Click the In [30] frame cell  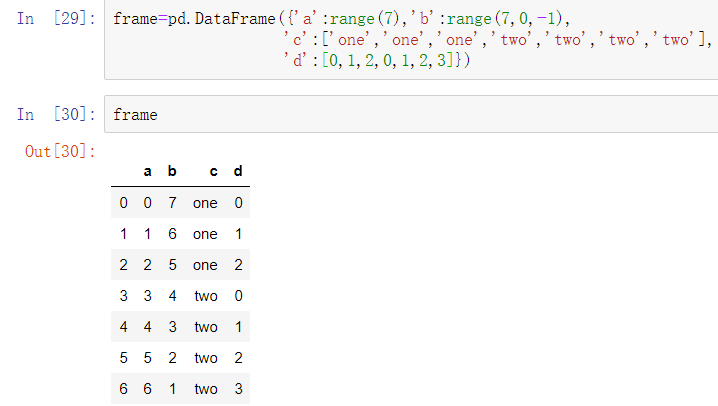[411, 114]
